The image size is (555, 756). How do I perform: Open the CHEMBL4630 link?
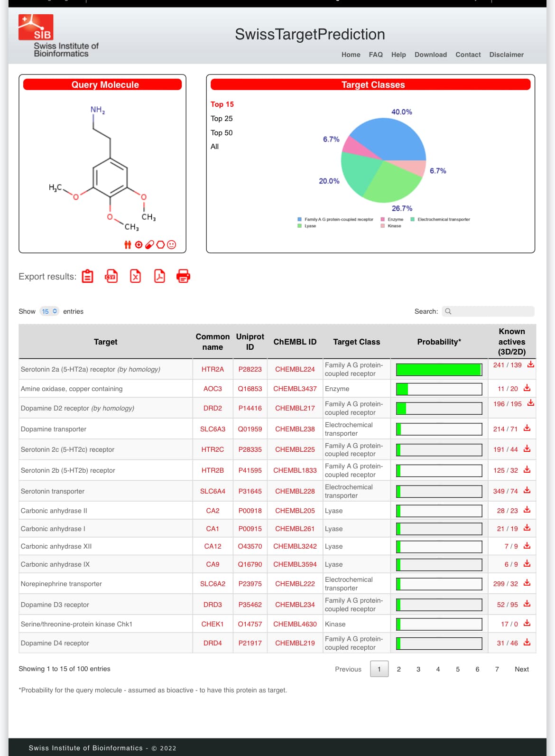coord(295,624)
